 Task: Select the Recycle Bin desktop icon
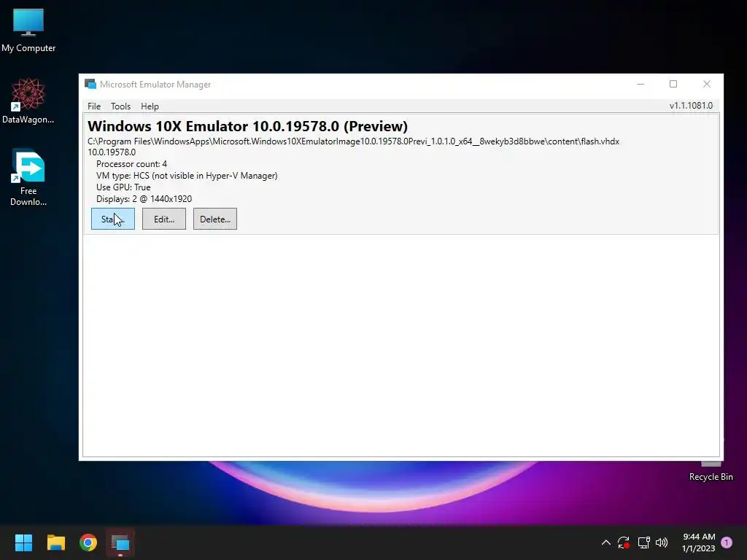711,472
